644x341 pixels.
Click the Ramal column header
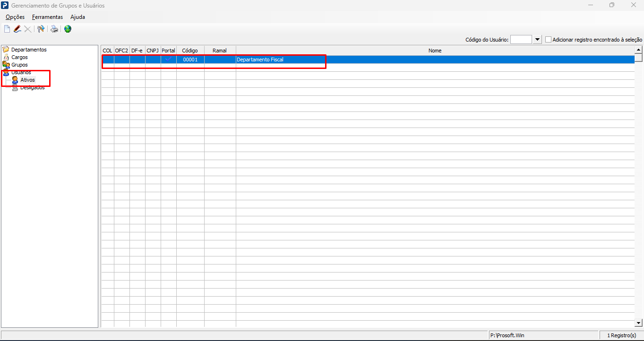tap(220, 51)
